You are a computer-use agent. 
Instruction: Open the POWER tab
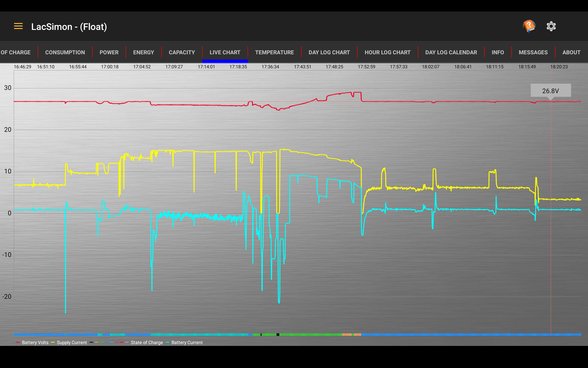point(109,52)
